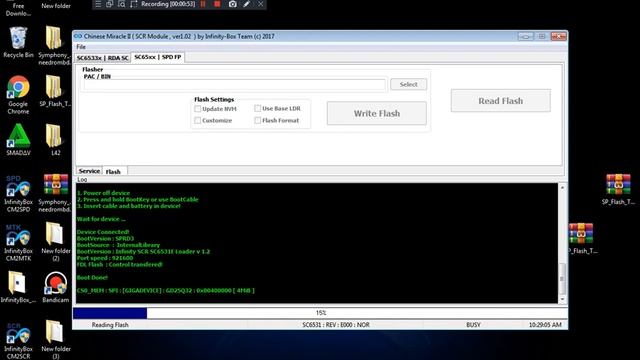
Task: Check the Customize option
Action: (x=198, y=120)
